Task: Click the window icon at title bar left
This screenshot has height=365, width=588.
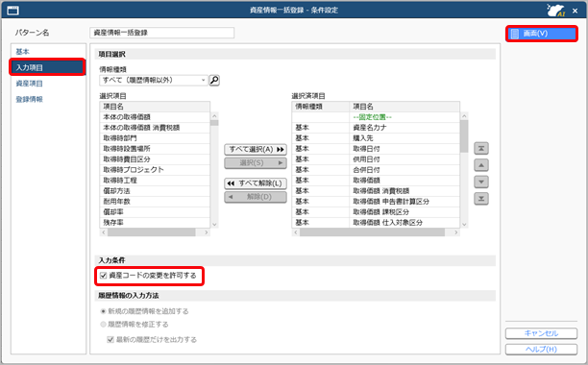Action: (12, 11)
